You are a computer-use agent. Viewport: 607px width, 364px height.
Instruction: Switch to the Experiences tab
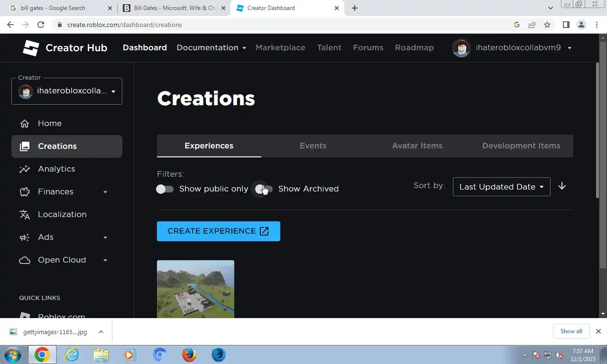209,146
